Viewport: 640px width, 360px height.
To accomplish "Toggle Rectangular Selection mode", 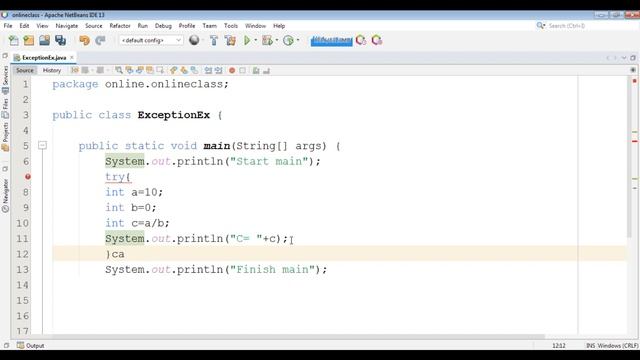I will pos(160,71).
